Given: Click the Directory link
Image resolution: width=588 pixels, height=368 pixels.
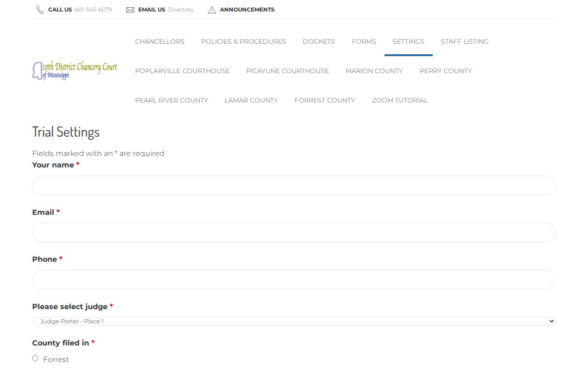Looking at the screenshot, I should 181,10.
